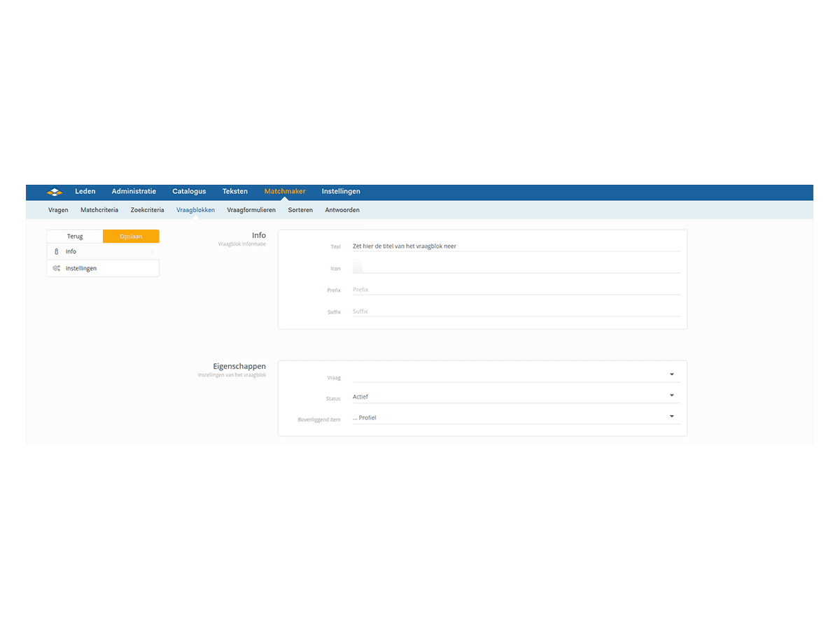
Task: Click into the Titel input field
Action: coord(515,246)
